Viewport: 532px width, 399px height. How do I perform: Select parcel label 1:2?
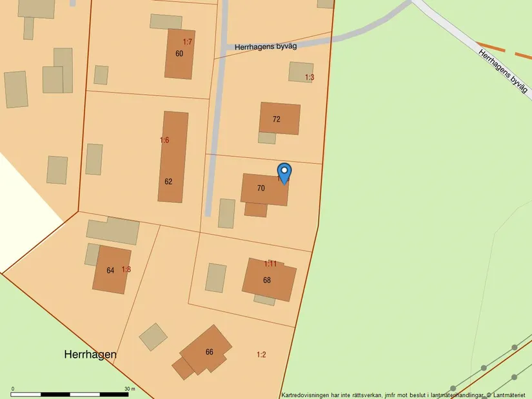(261, 355)
